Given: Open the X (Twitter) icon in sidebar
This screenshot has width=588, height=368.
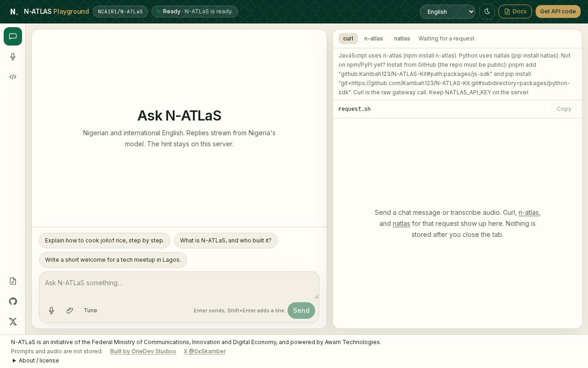Looking at the screenshot, I should coord(13,322).
